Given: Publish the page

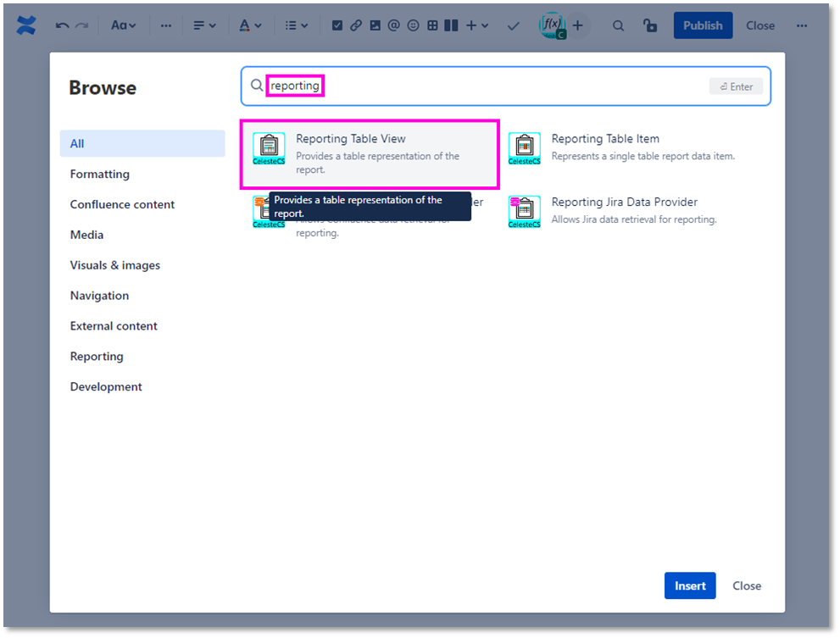Looking at the screenshot, I should click(703, 25).
